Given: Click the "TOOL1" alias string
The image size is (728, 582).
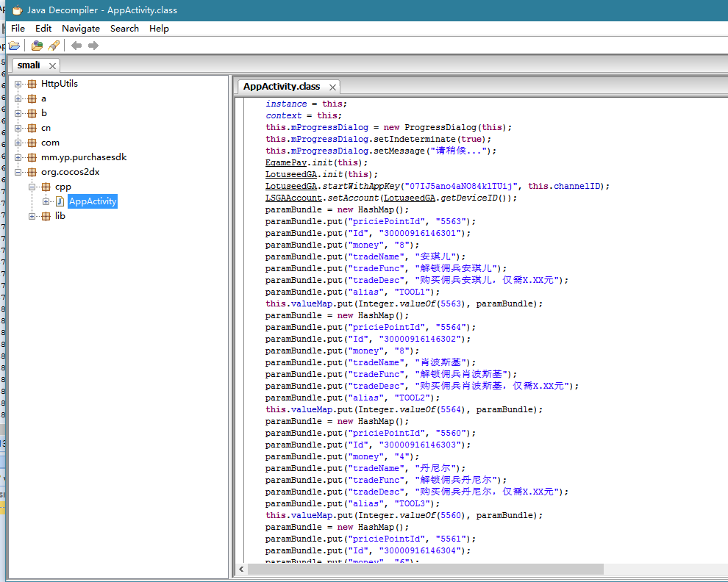Looking at the screenshot, I should point(412,292).
